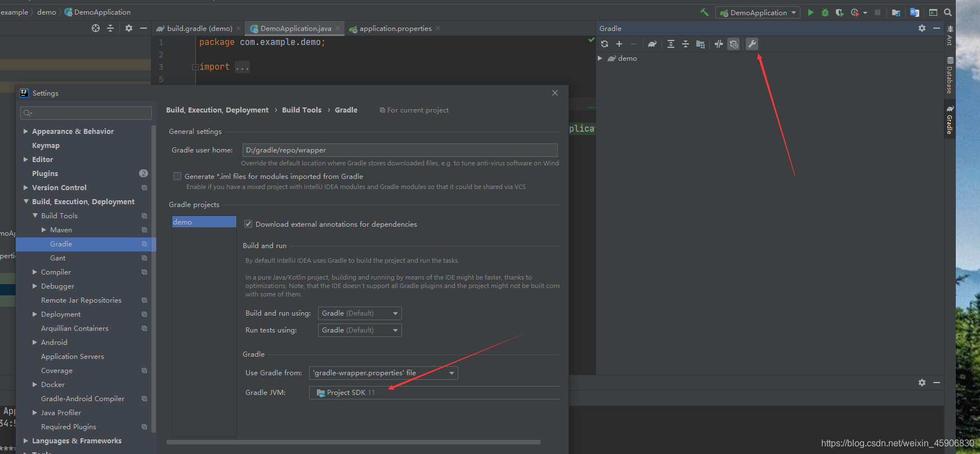
Task: Run with Coverage shield icon
Action: pyautogui.click(x=839, y=12)
